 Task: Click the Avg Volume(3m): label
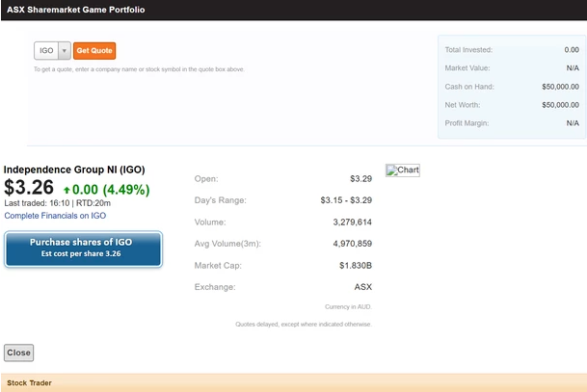coord(227,244)
